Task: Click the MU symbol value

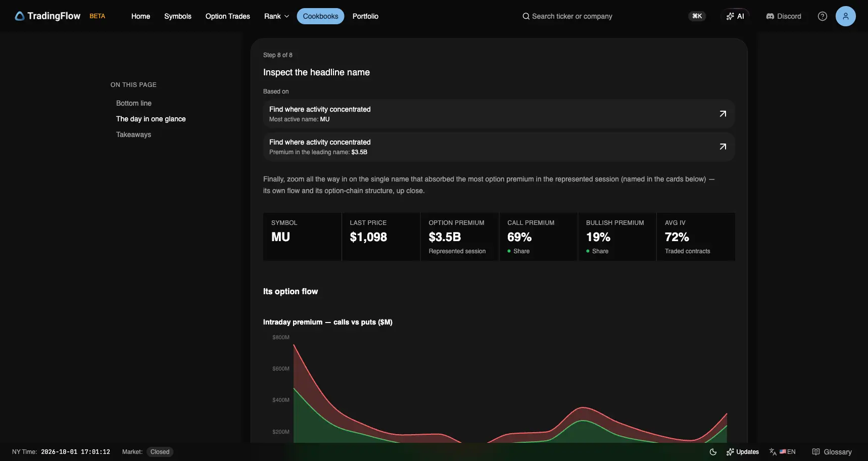Action: point(280,237)
